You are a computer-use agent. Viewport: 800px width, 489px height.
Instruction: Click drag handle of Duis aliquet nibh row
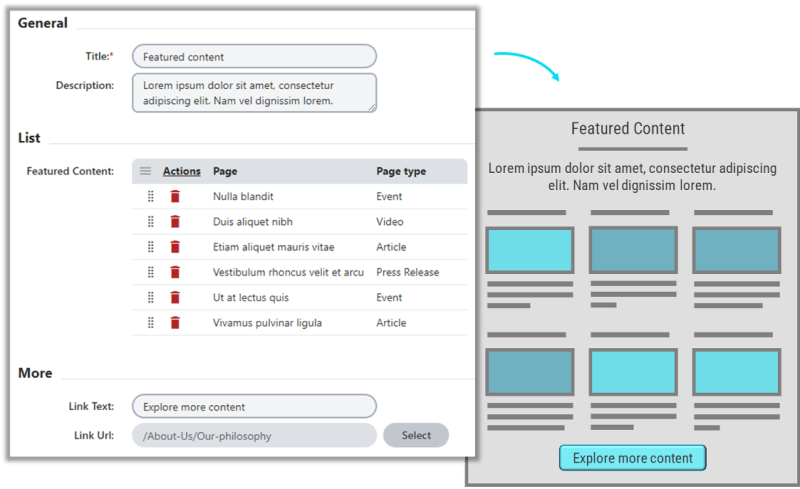click(151, 222)
